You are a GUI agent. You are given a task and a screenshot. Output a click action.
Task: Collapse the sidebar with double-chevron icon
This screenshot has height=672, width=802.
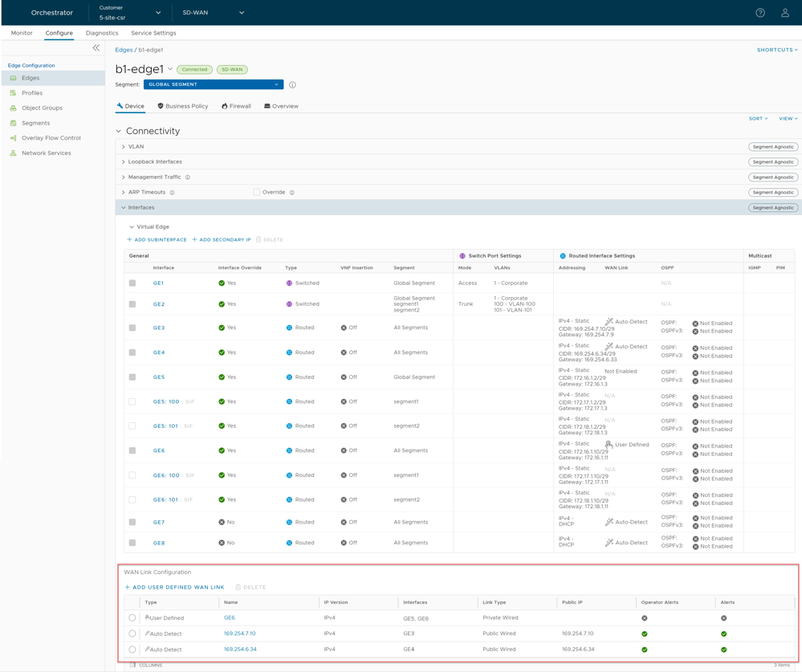(x=96, y=48)
